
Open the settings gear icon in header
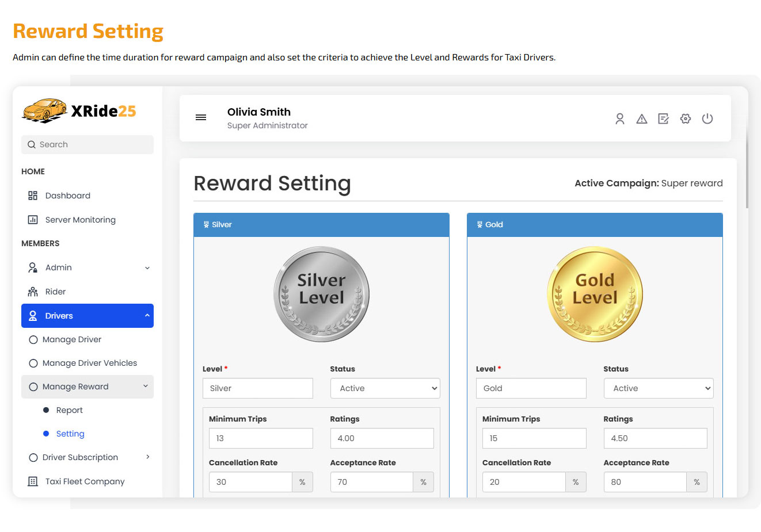pyautogui.click(x=686, y=118)
